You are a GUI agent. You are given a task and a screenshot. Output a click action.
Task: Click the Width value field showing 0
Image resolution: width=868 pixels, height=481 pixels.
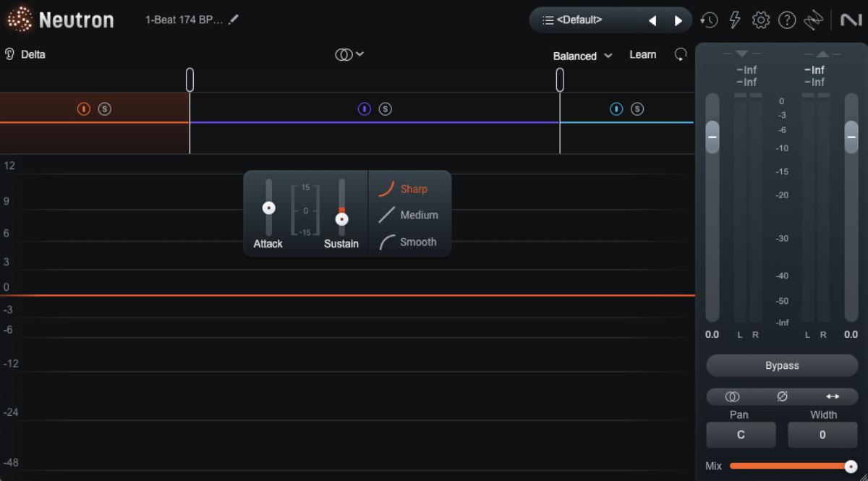click(822, 435)
